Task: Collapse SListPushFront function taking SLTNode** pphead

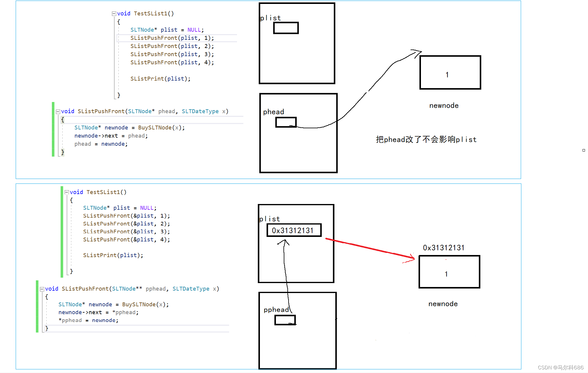Action: (42, 289)
